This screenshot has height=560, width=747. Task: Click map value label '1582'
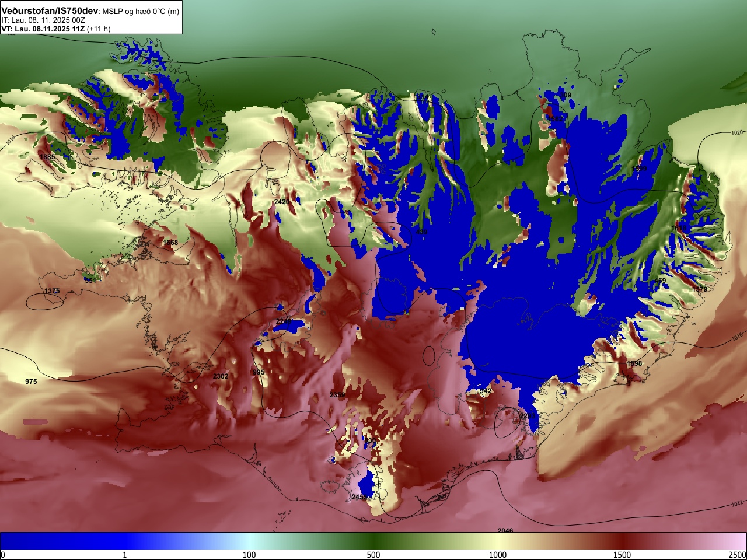pos(556,119)
